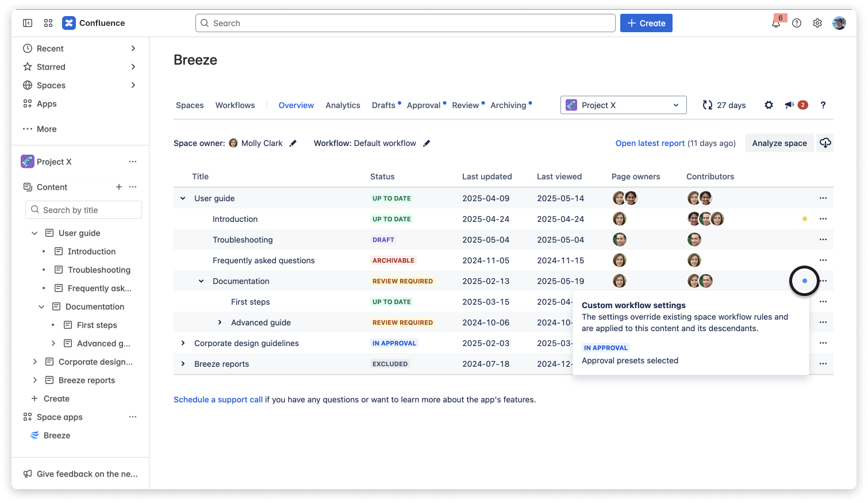Open the User guide row more actions
The width and height of the screenshot is (868, 503).
823,198
